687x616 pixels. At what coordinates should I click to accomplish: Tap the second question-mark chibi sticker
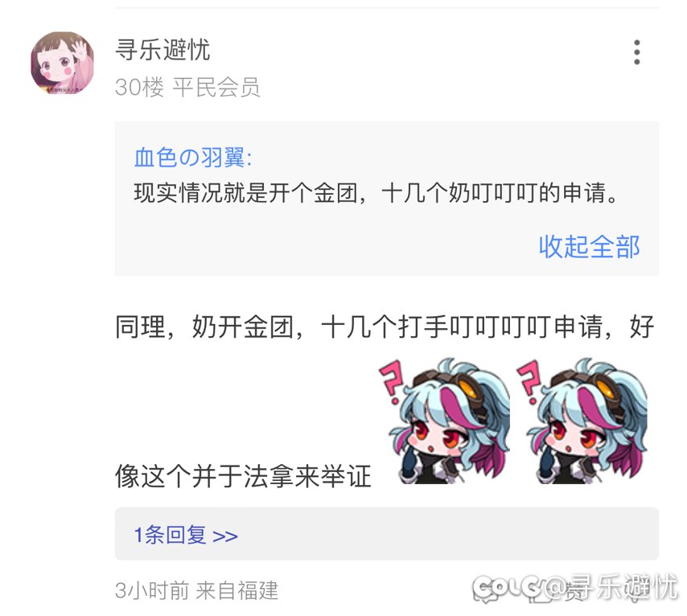point(582,421)
